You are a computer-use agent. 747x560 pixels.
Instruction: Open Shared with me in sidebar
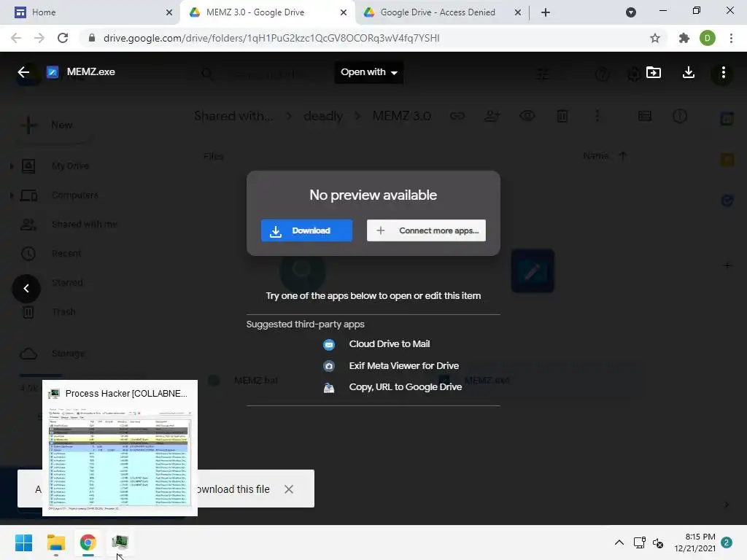(x=85, y=225)
